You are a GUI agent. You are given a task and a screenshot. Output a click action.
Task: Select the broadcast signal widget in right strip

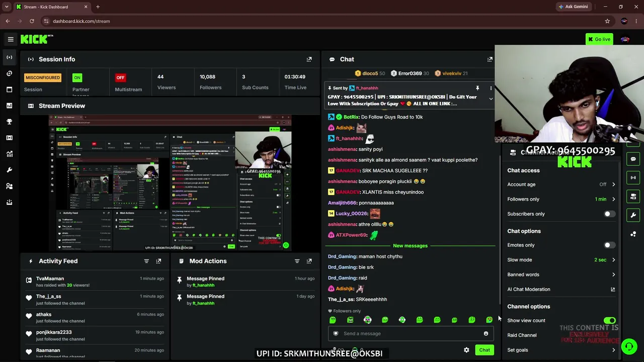click(x=633, y=177)
